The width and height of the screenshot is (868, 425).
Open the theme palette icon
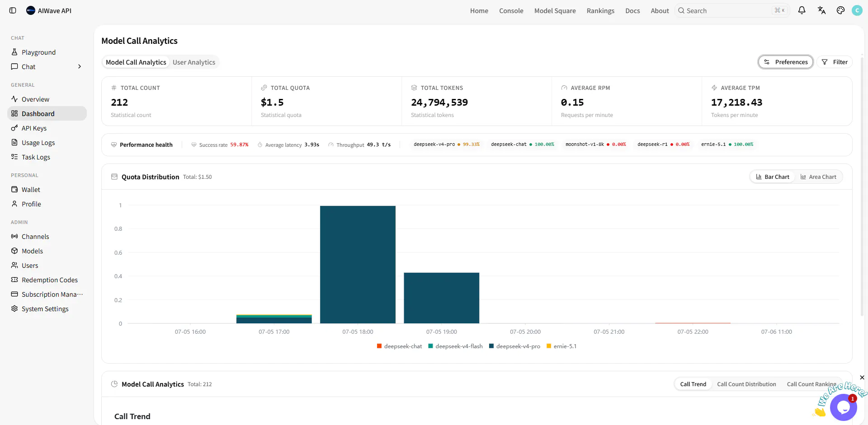tap(840, 10)
